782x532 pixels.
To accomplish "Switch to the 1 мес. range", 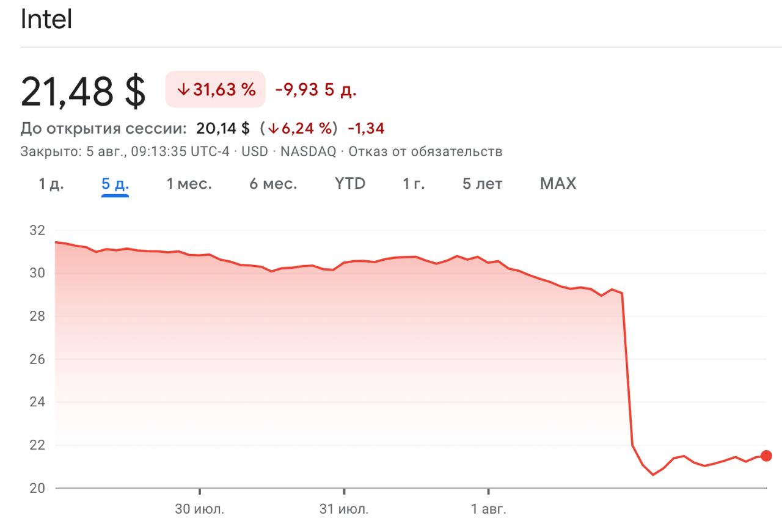I will 189,183.
